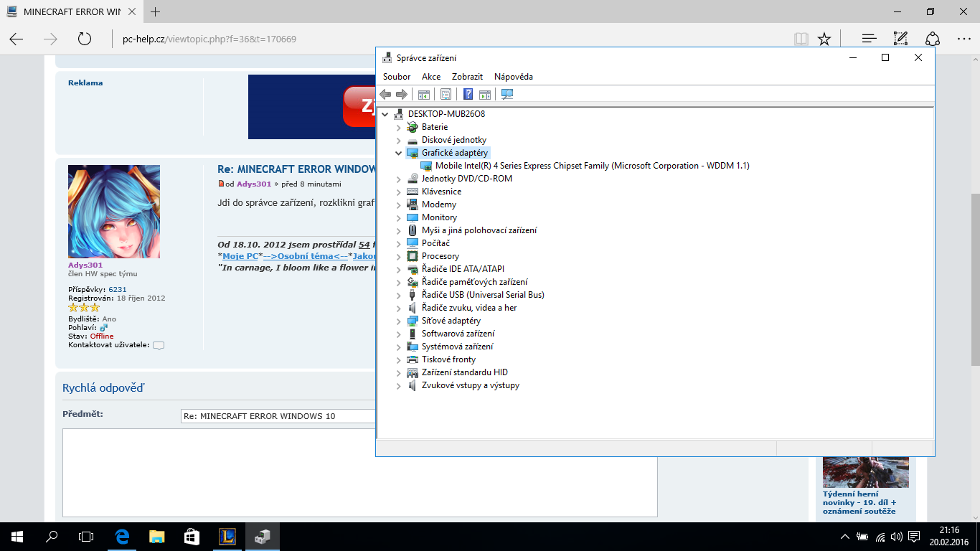Click the Edge address bar URL
This screenshot has width=980, height=551.
(209, 39)
